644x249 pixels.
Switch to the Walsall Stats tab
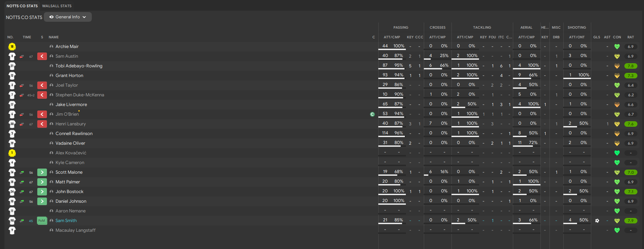(x=57, y=6)
